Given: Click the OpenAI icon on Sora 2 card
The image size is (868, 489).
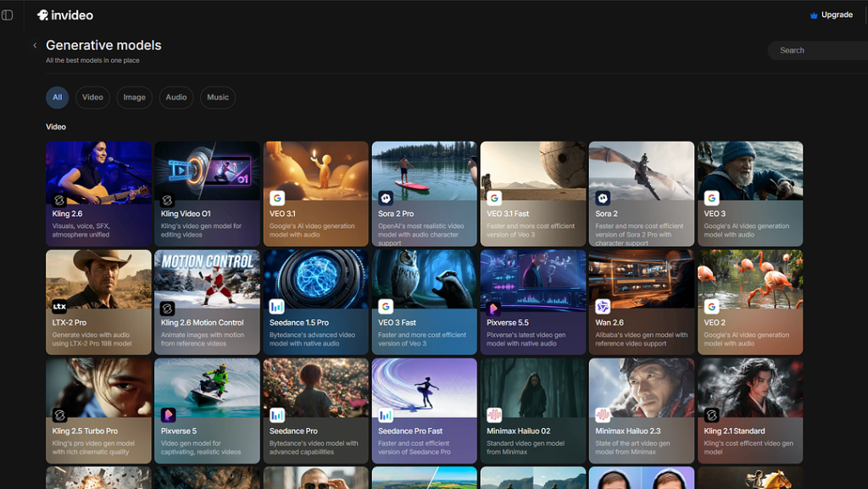Looking at the screenshot, I should [x=603, y=197].
